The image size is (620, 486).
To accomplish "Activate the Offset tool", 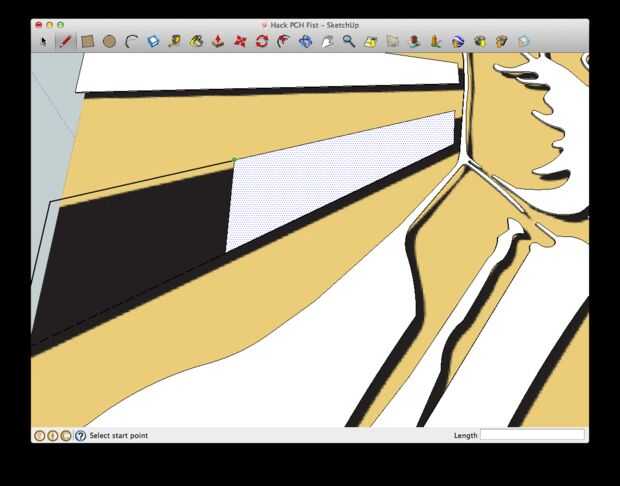I will 283,41.
